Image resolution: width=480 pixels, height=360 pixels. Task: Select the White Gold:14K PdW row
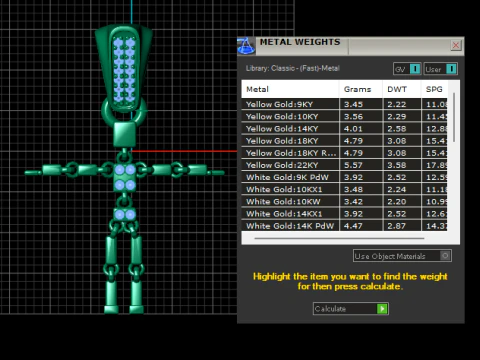[344, 226]
